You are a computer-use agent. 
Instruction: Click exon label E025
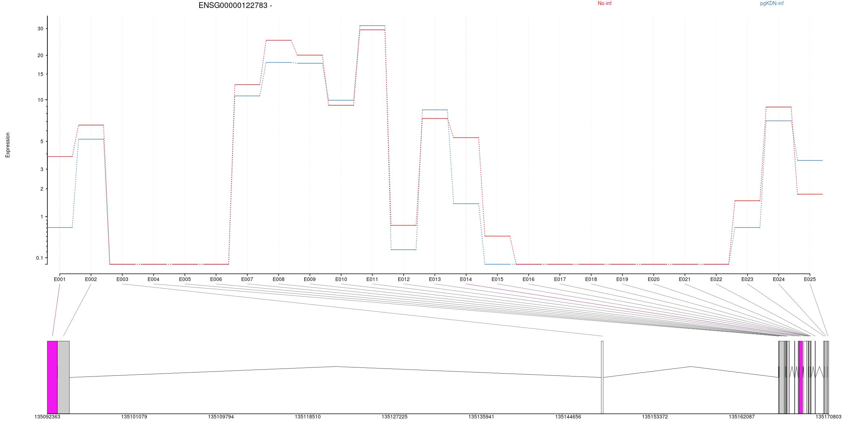point(810,279)
